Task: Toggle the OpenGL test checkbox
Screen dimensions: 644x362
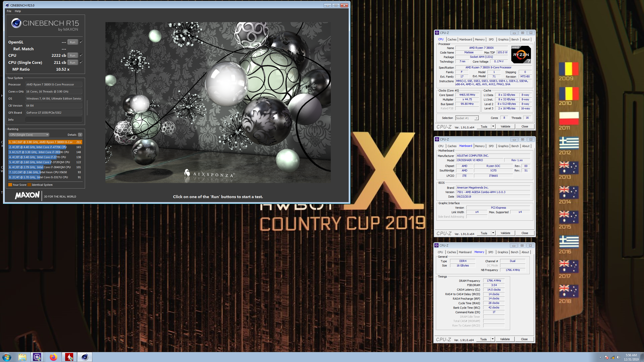Action: click(x=81, y=42)
